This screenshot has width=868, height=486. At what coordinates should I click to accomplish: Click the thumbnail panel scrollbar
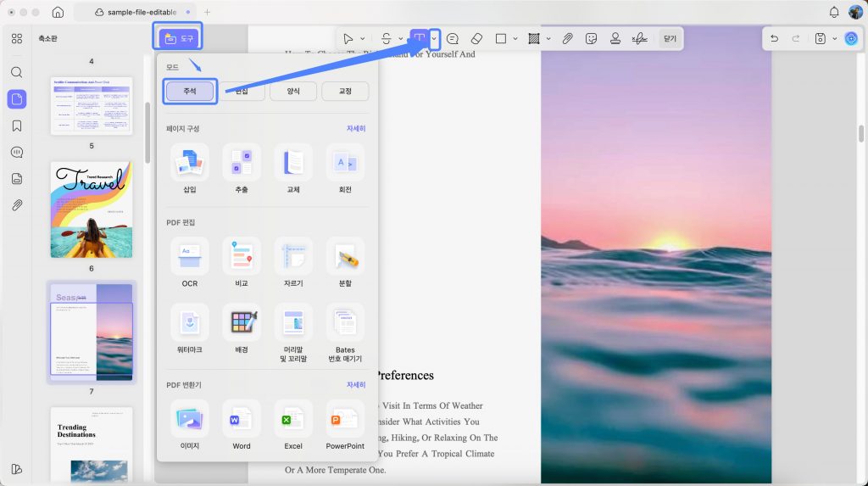point(147,133)
